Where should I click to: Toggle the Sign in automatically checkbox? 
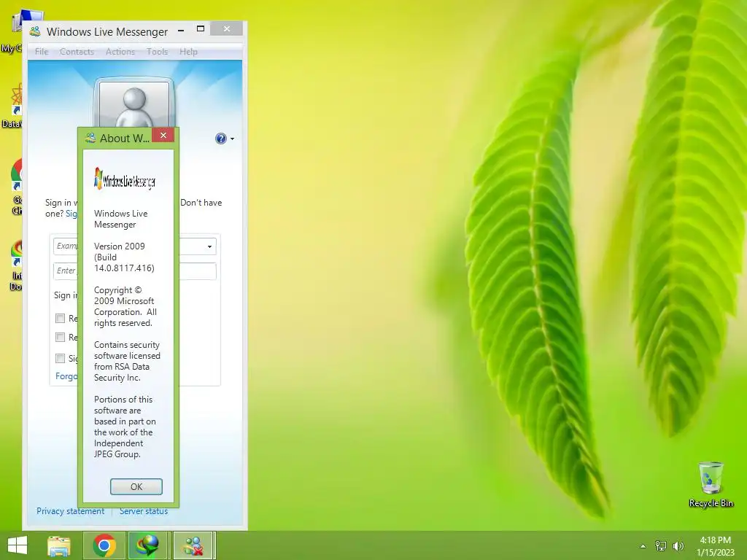pos(60,358)
